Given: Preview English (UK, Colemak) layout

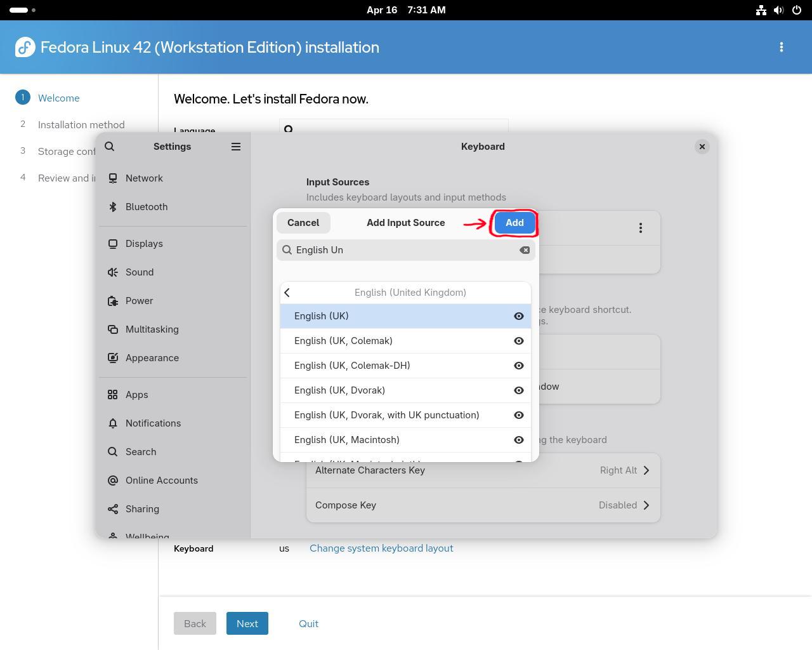Looking at the screenshot, I should (519, 341).
